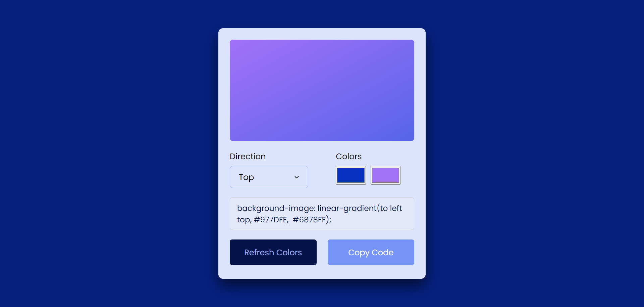Click the gradient preview panel

pos(322,90)
